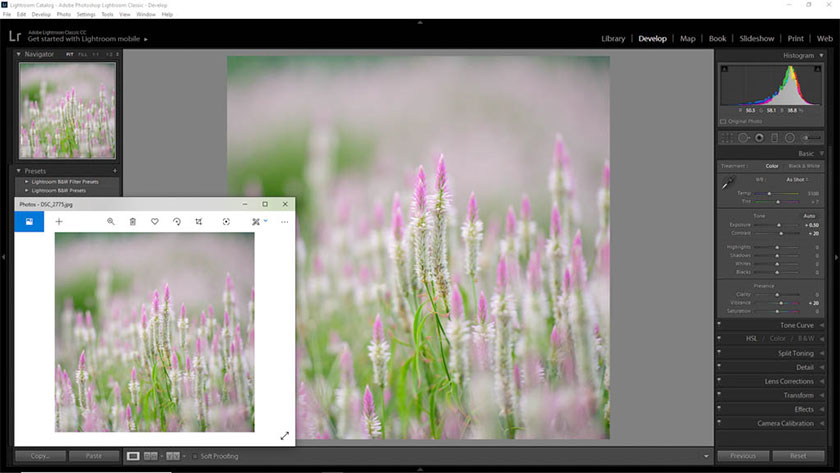Expand the Camera Calibration panel
The width and height of the screenshot is (840, 473).
821,423
